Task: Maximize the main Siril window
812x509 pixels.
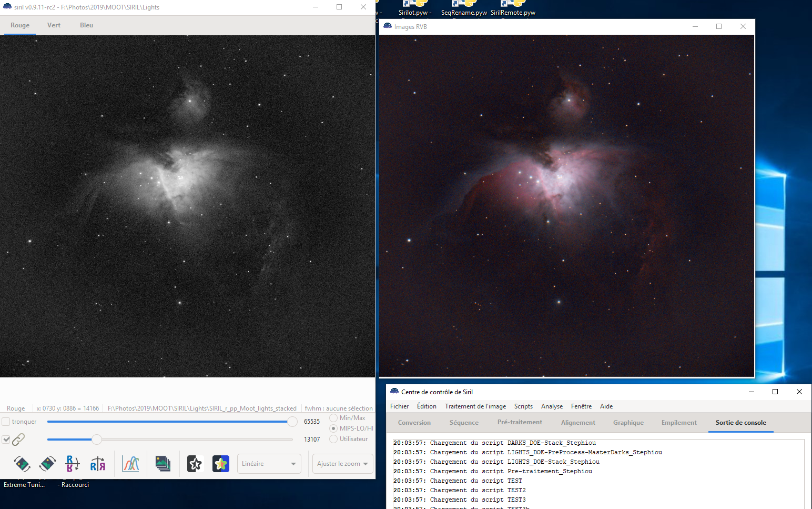Action: click(339, 7)
